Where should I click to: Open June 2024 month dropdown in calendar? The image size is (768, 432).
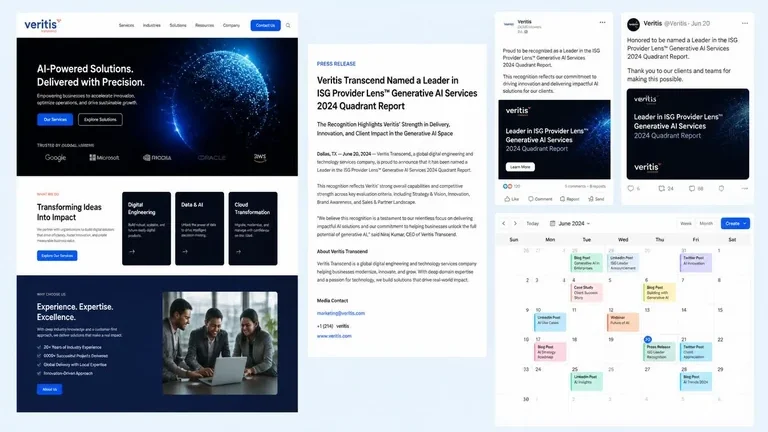[x=574, y=223]
